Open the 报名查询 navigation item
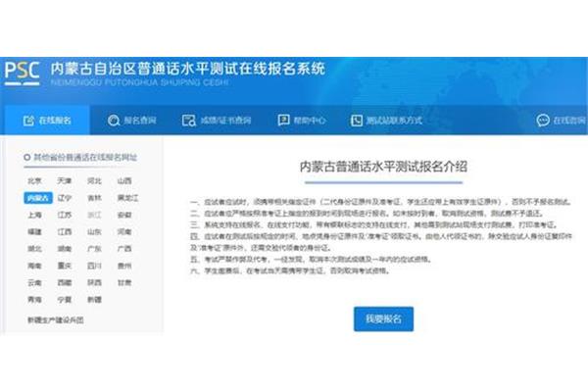The width and height of the screenshot is (588, 392). pyautogui.click(x=132, y=121)
